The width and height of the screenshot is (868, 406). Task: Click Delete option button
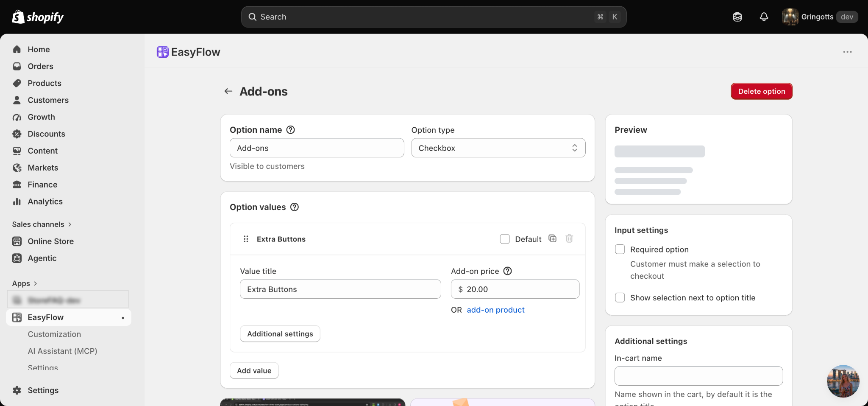click(762, 91)
